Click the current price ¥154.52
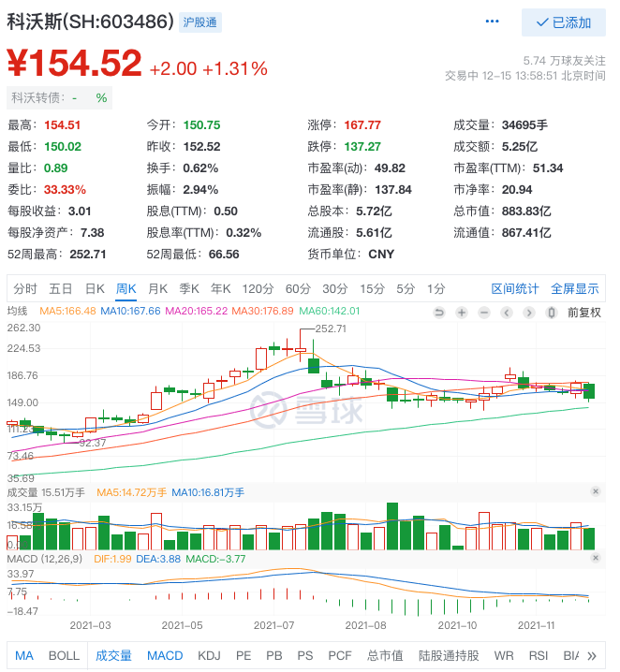The width and height of the screenshot is (620, 672). click(x=74, y=63)
